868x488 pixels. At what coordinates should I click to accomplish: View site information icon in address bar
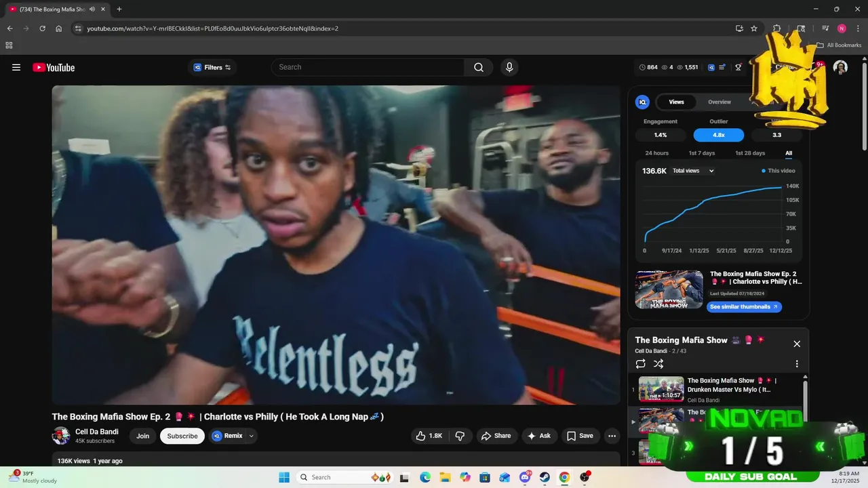click(x=78, y=28)
